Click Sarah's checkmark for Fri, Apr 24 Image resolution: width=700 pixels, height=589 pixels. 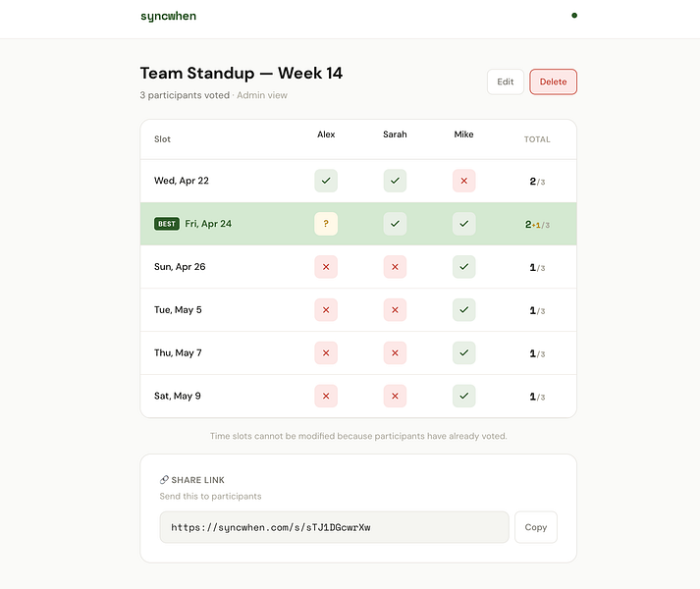(x=395, y=224)
